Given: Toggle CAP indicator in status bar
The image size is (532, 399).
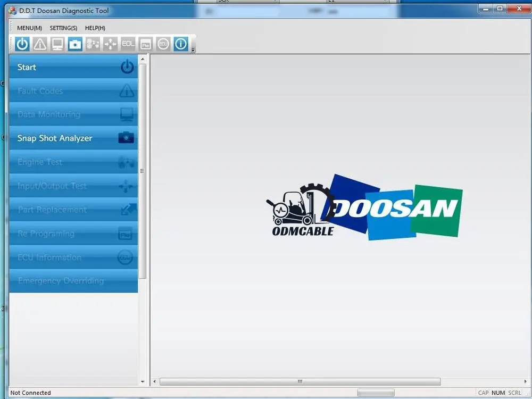Looking at the screenshot, I should pos(483,393).
